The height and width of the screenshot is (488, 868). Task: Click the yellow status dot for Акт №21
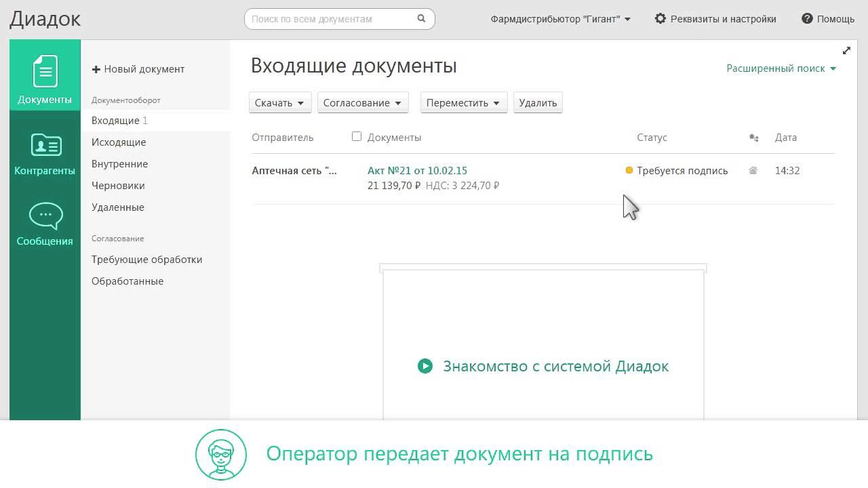(629, 171)
